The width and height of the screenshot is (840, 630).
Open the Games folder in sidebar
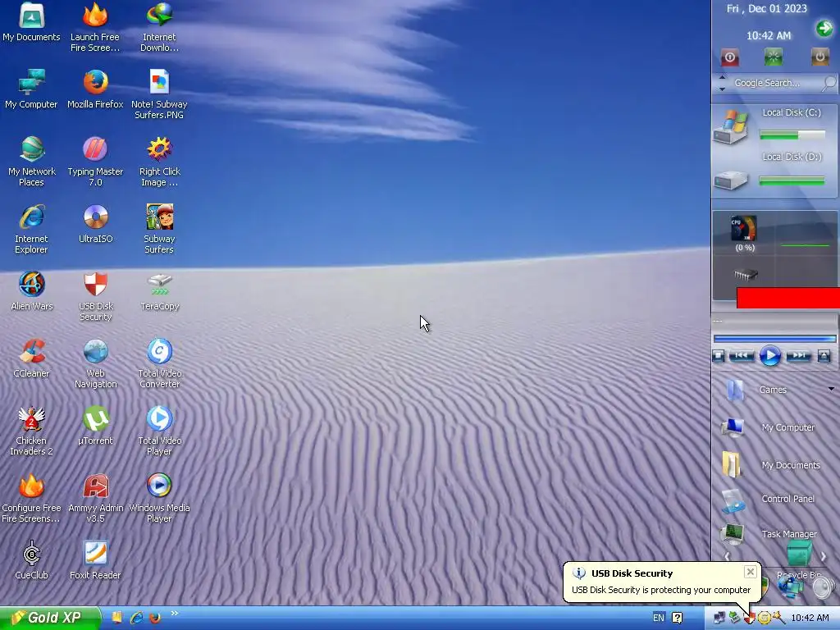(756, 390)
